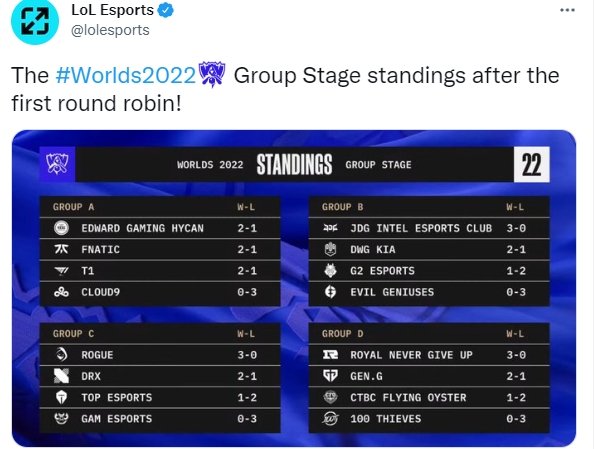Open the tweet's three-dot more options menu
The height and width of the screenshot is (449, 595).
(567, 10)
